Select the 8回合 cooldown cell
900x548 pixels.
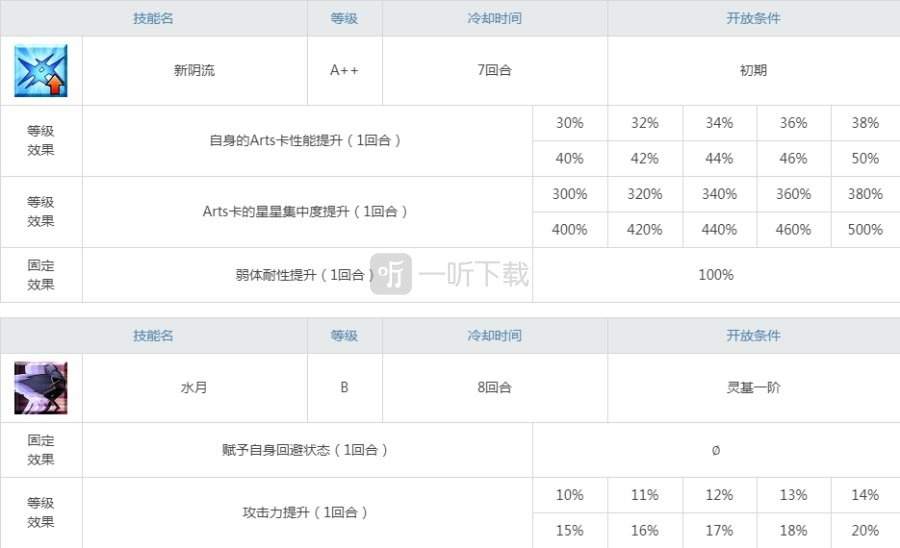495,388
